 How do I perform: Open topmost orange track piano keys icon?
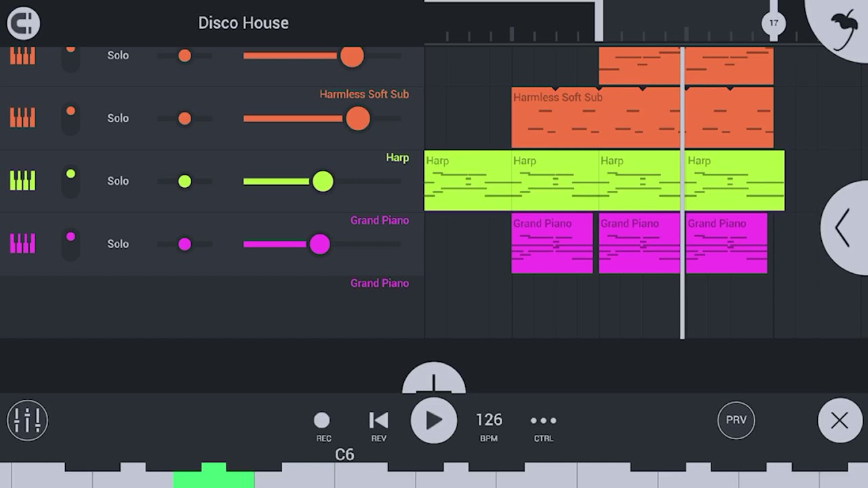pyautogui.click(x=22, y=56)
